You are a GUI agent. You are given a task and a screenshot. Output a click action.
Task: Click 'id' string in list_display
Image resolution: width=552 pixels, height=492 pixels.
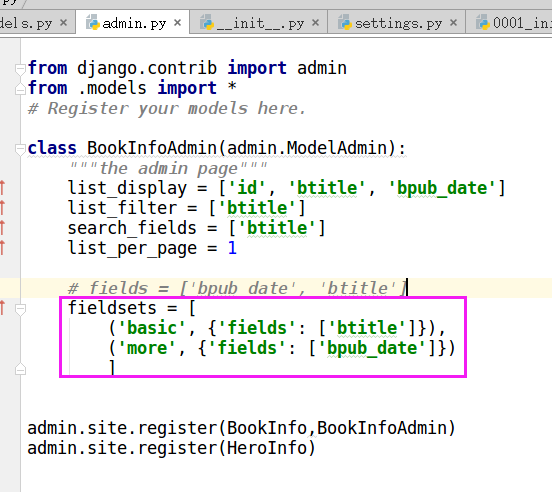click(x=247, y=188)
